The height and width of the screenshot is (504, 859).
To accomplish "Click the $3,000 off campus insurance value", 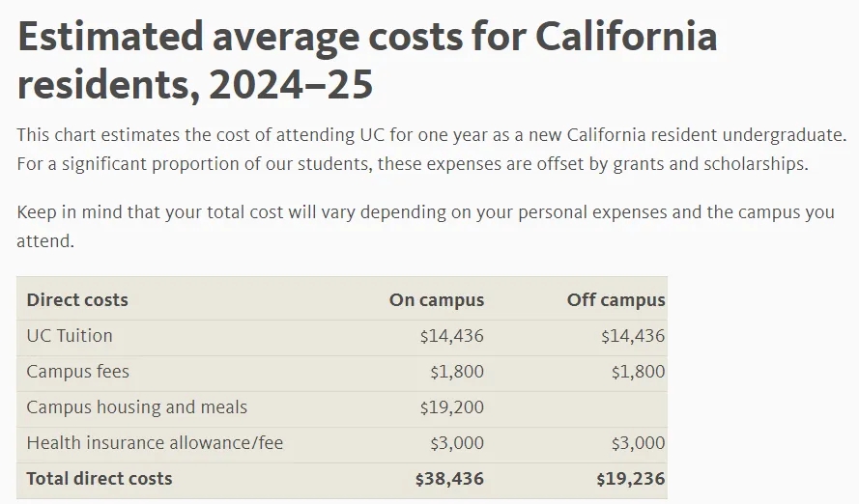I will coord(638,443).
